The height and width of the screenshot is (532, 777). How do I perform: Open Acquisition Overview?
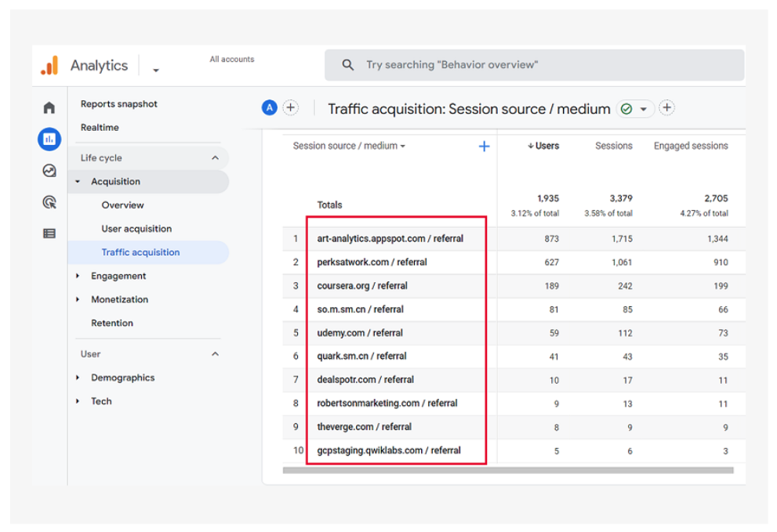pyautogui.click(x=122, y=205)
